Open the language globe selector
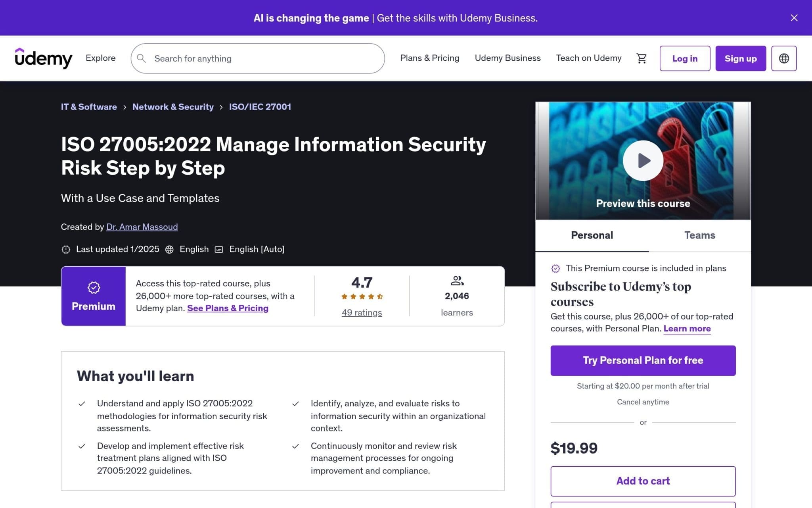This screenshot has height=508, width=812. (x=784, y=58)
